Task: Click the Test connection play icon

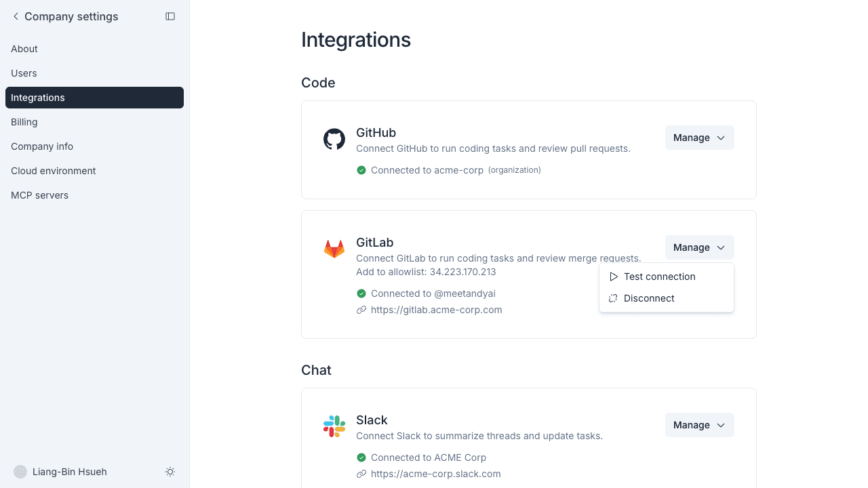Action: coord(614,277)
